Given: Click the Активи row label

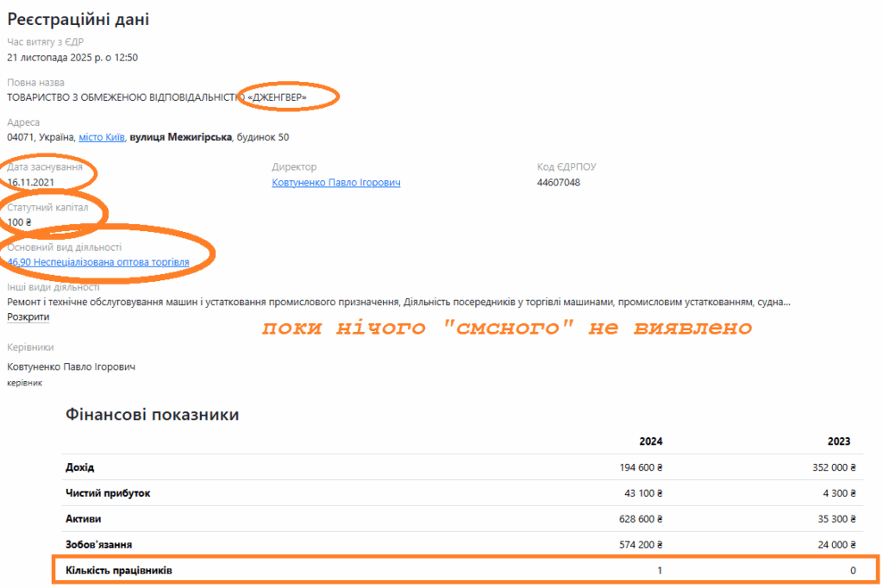Looking at the screenshot, I should click(84, 519).
